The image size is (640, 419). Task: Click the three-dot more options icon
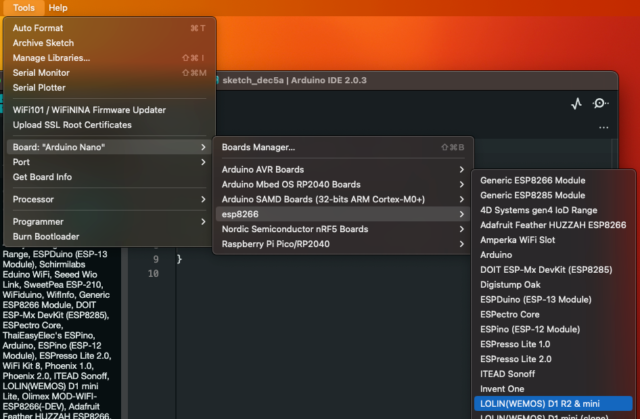tap(603, 128)
